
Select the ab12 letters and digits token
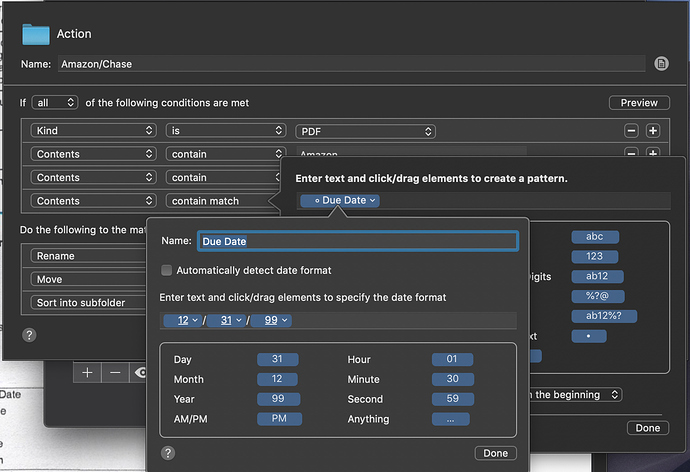click(x=597, y=276)
